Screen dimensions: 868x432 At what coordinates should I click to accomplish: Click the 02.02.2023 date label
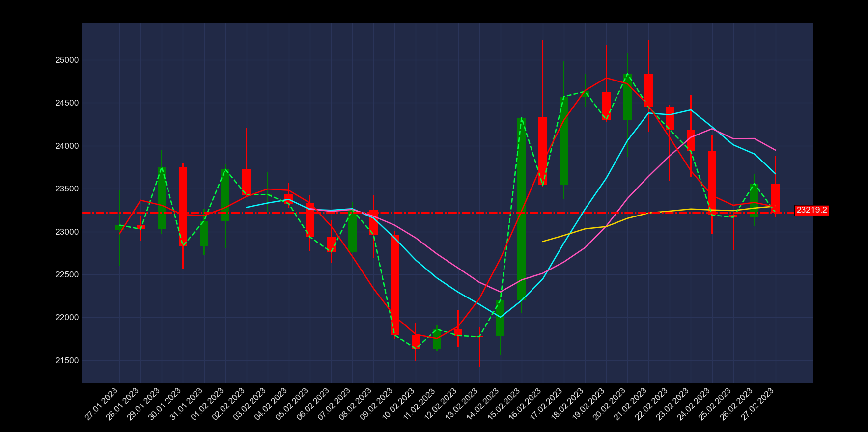pyautogui.click(x=228, y=404)
